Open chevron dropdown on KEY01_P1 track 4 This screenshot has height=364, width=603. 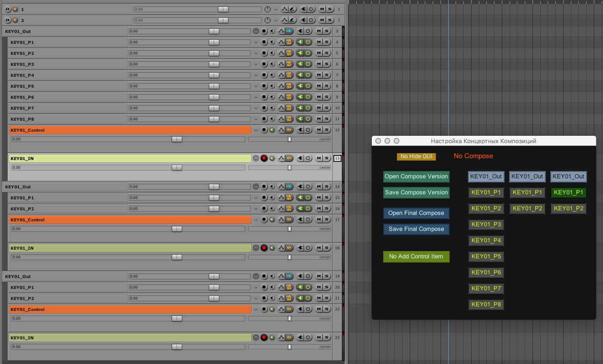(x=256, y=42)
